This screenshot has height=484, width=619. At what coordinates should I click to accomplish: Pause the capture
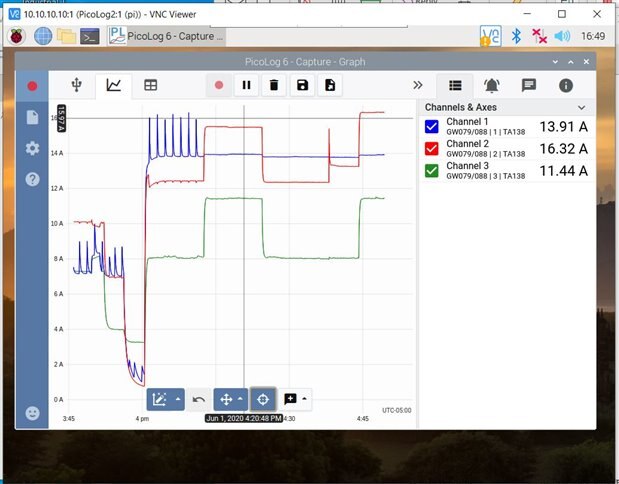(246, 86)
